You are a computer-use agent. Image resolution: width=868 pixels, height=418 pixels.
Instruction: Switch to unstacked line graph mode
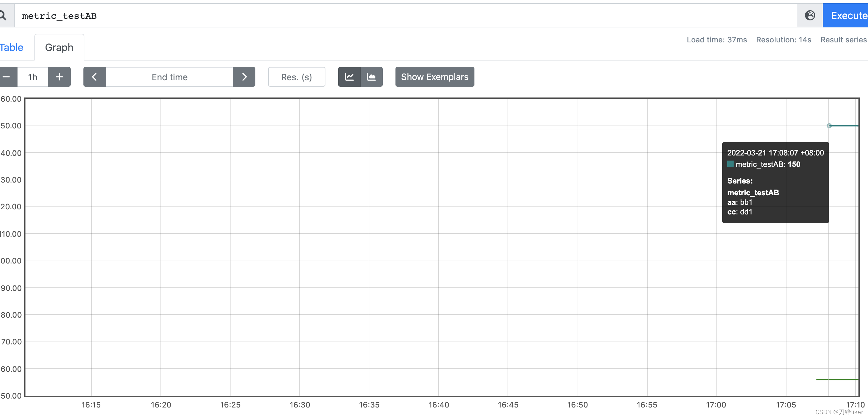coord(349,77)
